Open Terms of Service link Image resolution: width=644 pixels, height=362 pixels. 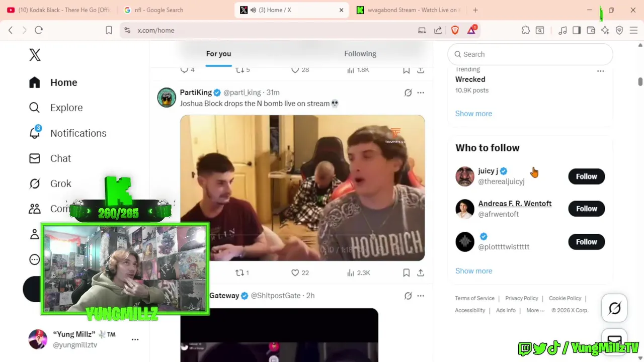474,298
